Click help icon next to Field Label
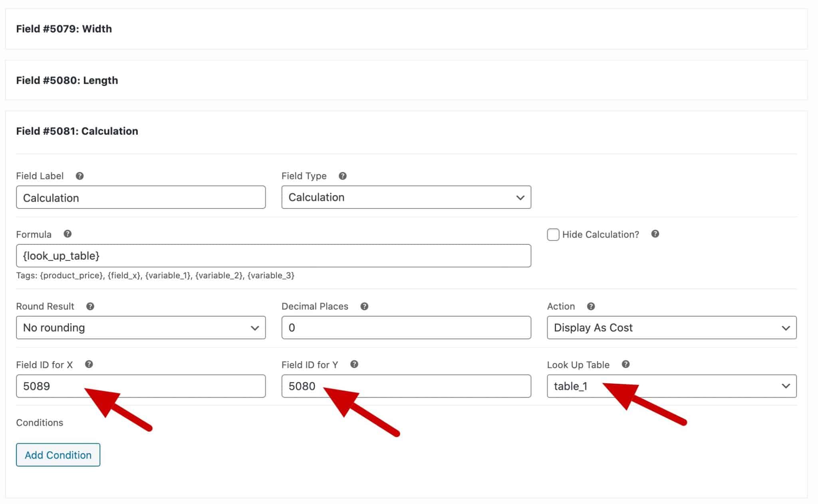Viewport: 818px width, 504px height. 79,176
